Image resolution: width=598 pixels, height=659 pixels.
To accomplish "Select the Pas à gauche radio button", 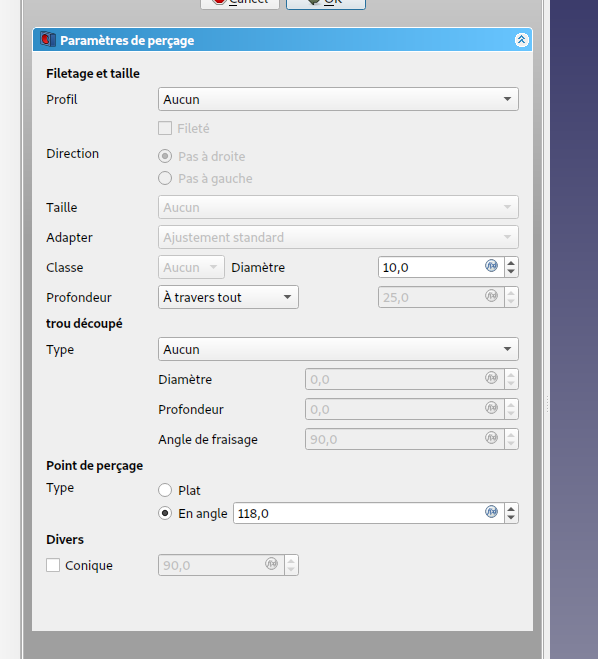I will click(165, 178).
